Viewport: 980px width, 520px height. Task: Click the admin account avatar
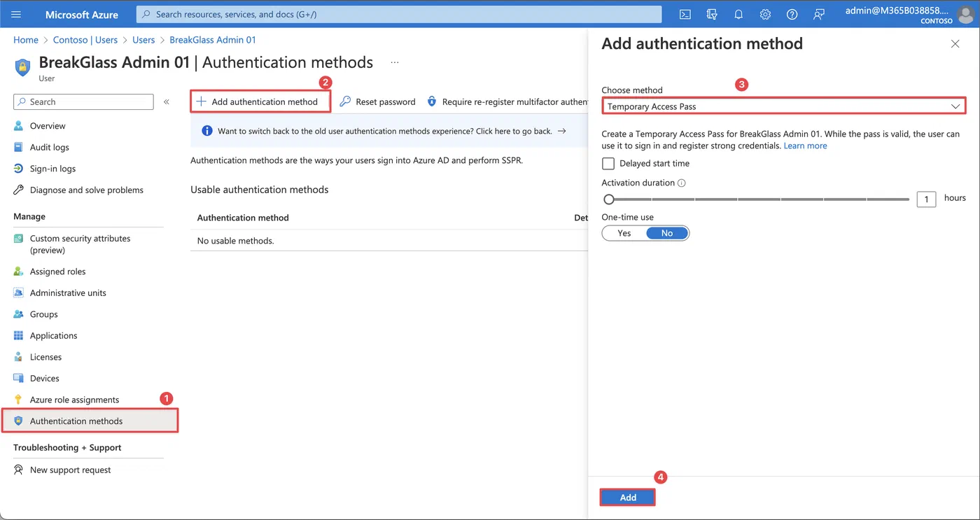966,14
